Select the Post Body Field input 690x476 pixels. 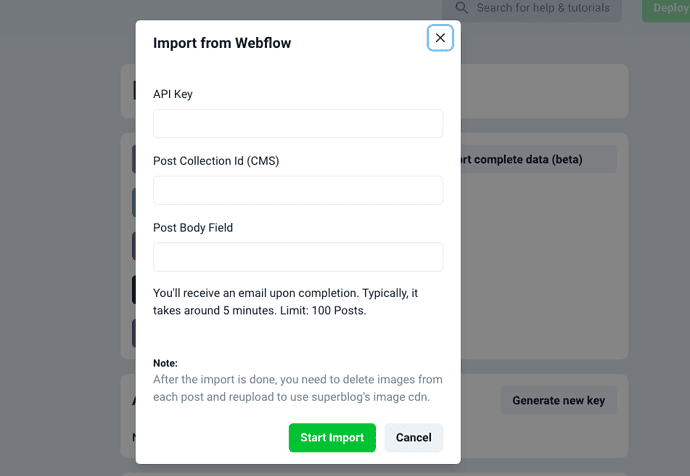[297, 257]
